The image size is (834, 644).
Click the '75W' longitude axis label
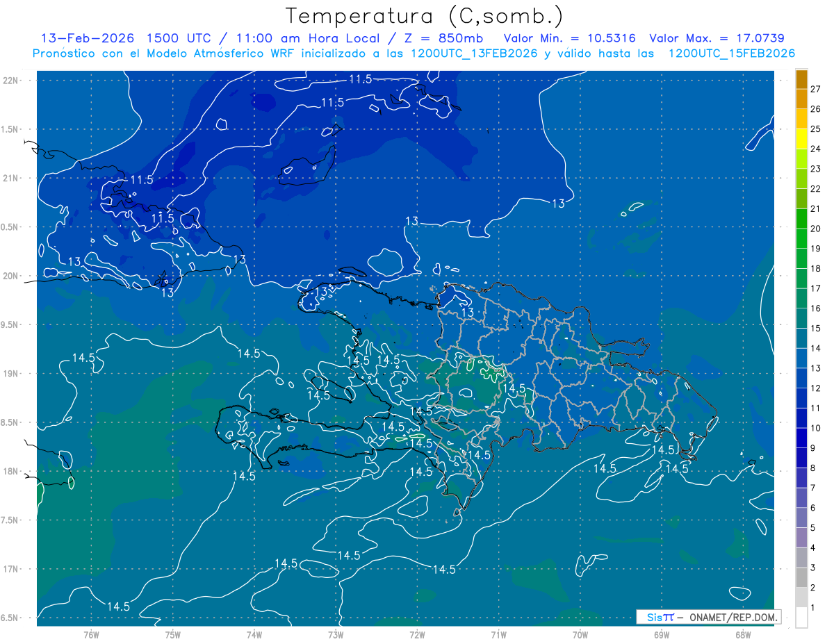[173, 634]
